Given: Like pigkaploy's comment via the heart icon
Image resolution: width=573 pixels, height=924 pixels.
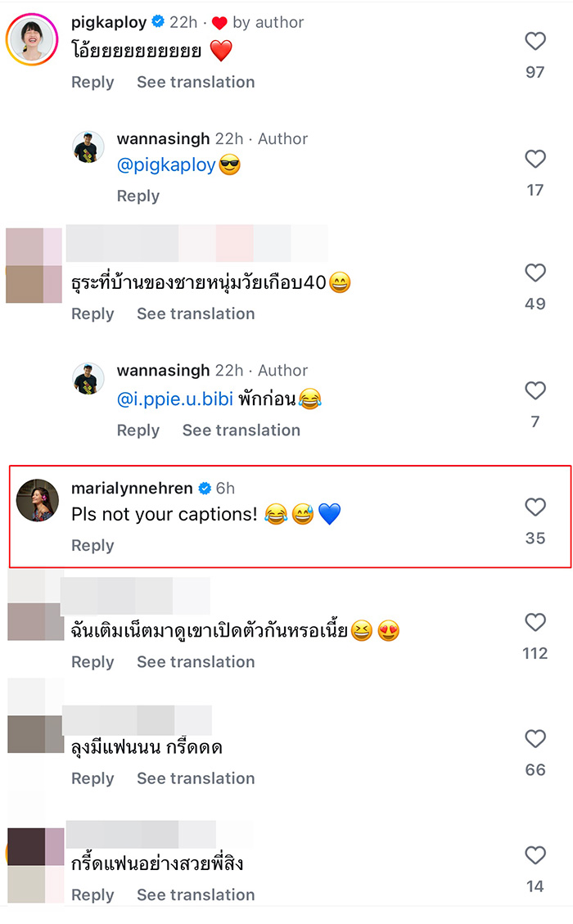Looking at the screenshot, I should point(535,41).
